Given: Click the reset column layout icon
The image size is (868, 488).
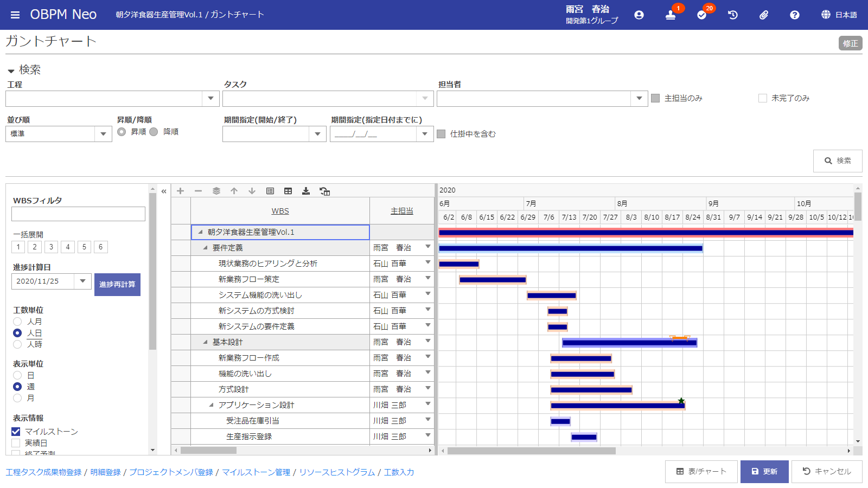Looking at the screenshot, I should 324,191.
